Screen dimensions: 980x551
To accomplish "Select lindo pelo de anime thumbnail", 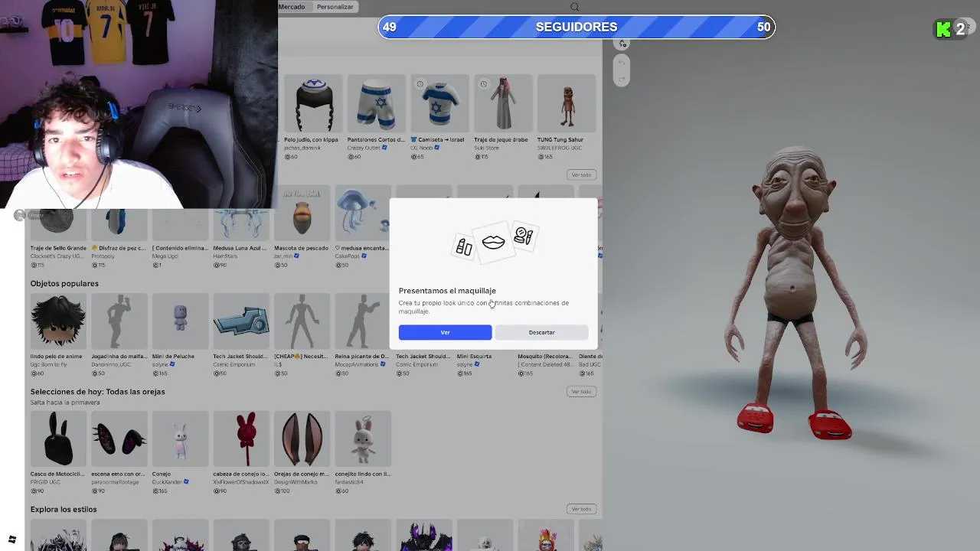I will [58, 321].
